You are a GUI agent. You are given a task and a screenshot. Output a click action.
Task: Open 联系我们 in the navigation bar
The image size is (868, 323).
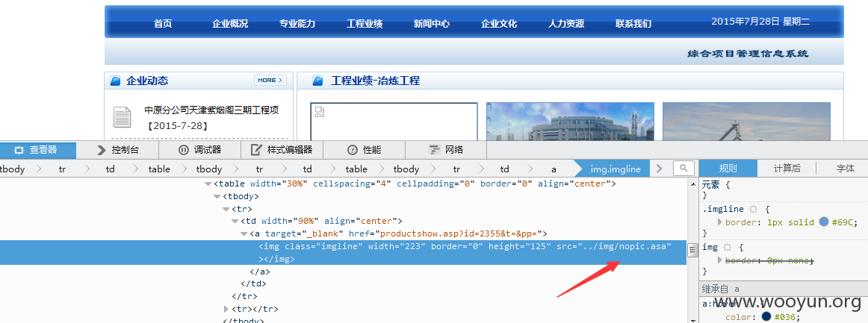633,24
